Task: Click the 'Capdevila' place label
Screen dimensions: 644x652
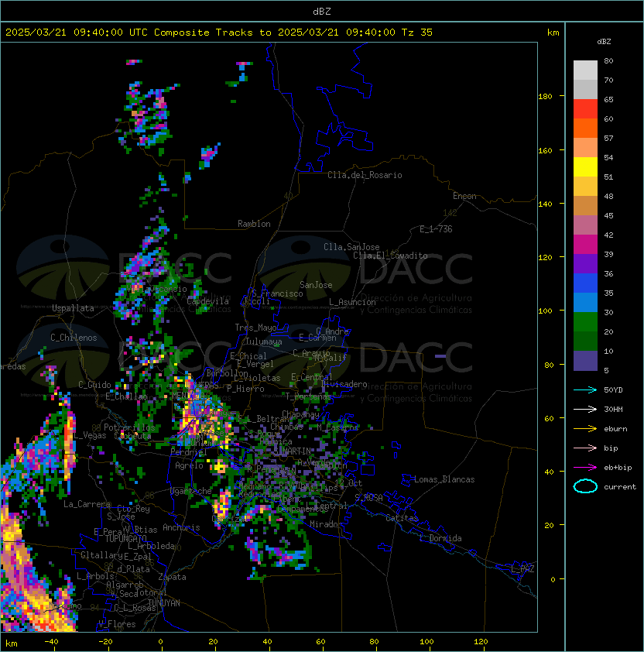Action: tap(207, 301)
